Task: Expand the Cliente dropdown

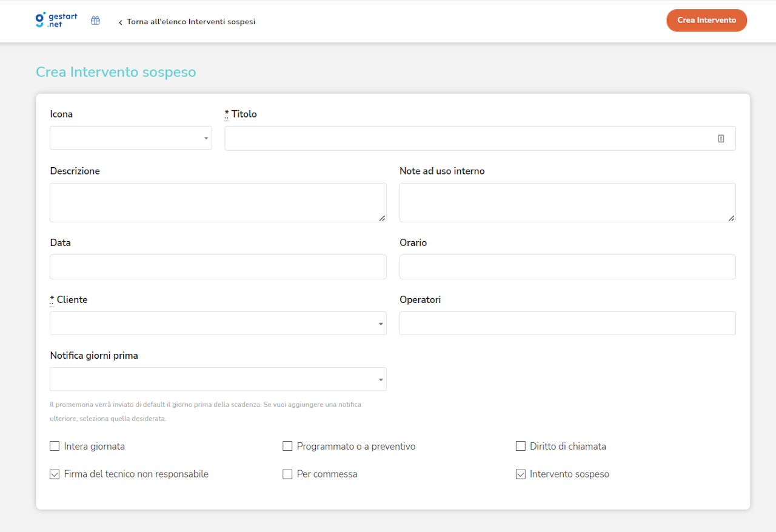Action: point(218,324)
